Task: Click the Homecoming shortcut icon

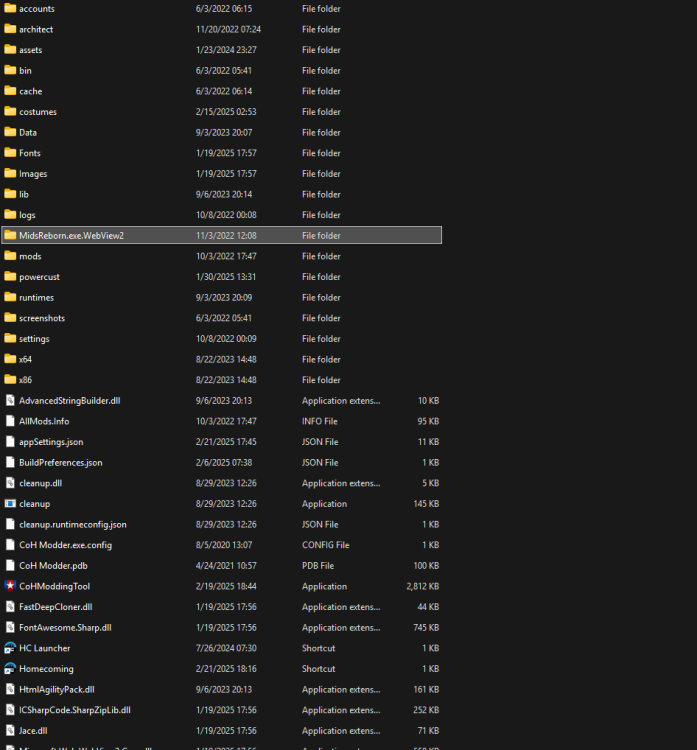Action: tap(10, 669)
